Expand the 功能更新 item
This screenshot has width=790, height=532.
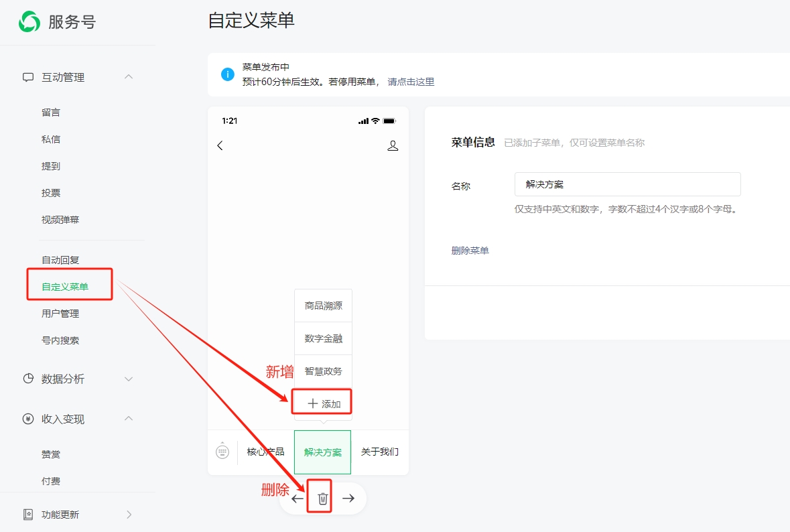click(x=129, y=515)
